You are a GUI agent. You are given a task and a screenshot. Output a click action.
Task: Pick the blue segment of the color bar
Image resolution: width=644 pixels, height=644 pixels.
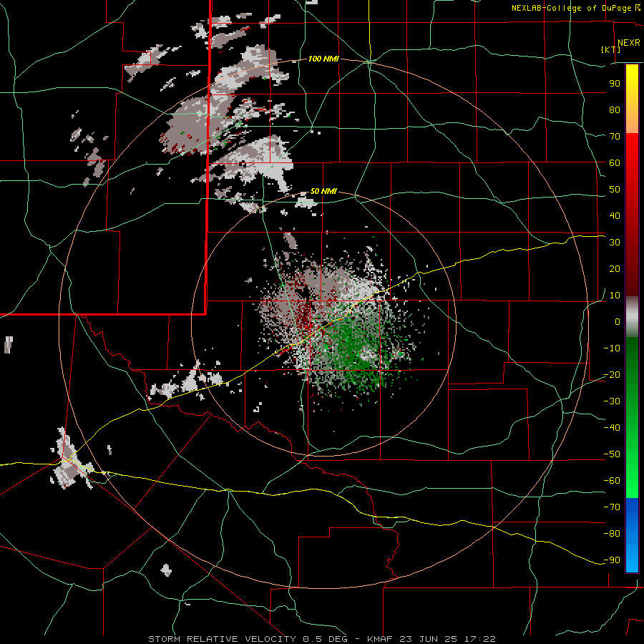[632, 535]
